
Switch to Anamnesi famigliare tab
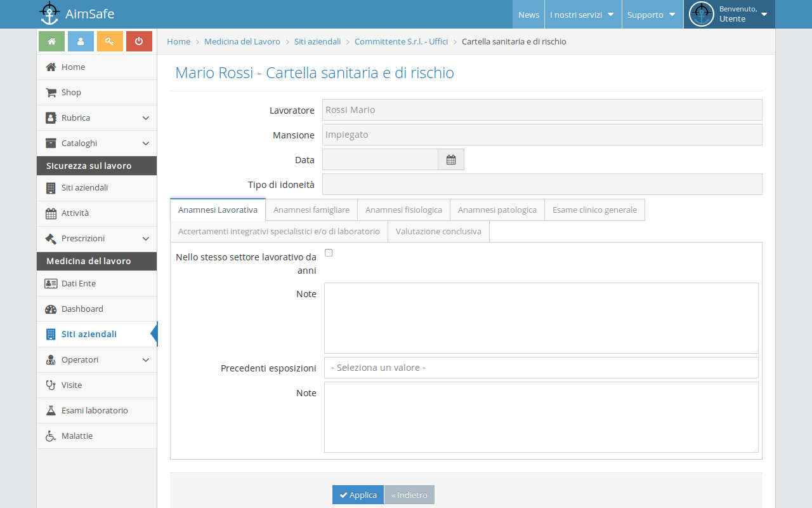pyautogui.click(x=311, y=210)
